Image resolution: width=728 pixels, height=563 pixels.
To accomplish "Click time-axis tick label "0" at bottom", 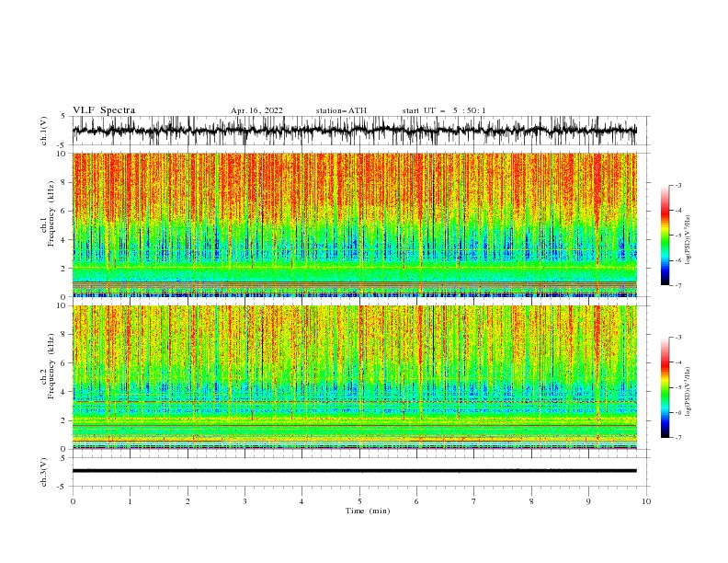I will tap(73, 501).
